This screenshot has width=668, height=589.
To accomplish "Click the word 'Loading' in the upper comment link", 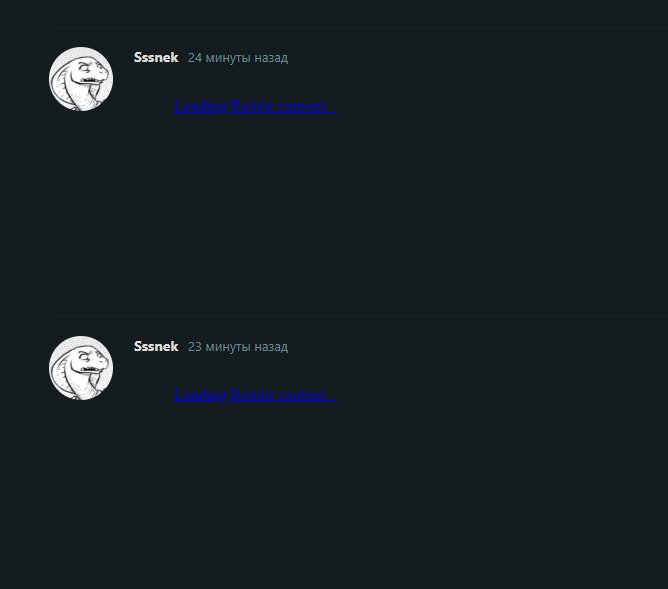I will point(201,106).
